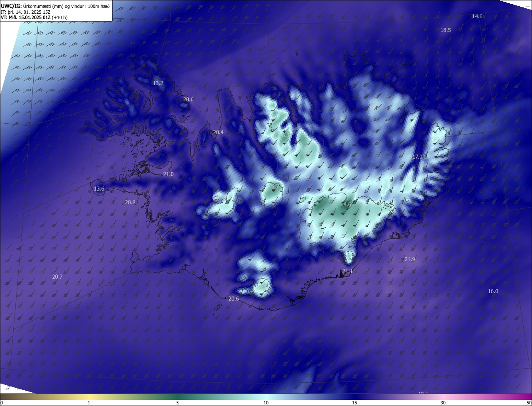Screen dimensions: 532x406
Task: Click the 0 tick on the color scale
Action: point(1,403)
